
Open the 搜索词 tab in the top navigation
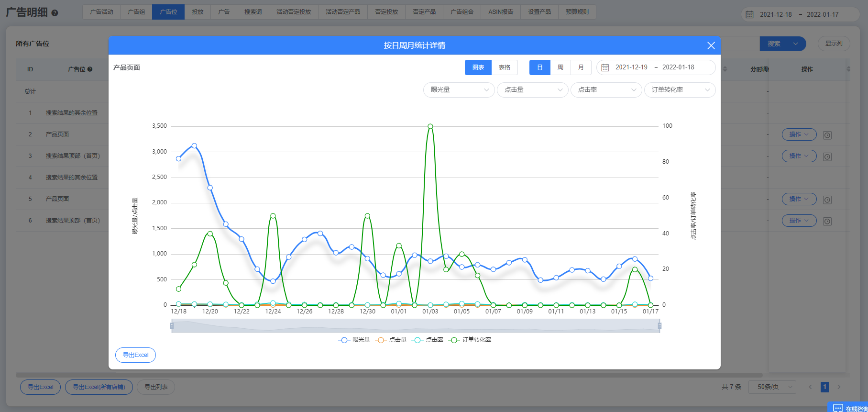pyautogui.click(x=253, y=12)
